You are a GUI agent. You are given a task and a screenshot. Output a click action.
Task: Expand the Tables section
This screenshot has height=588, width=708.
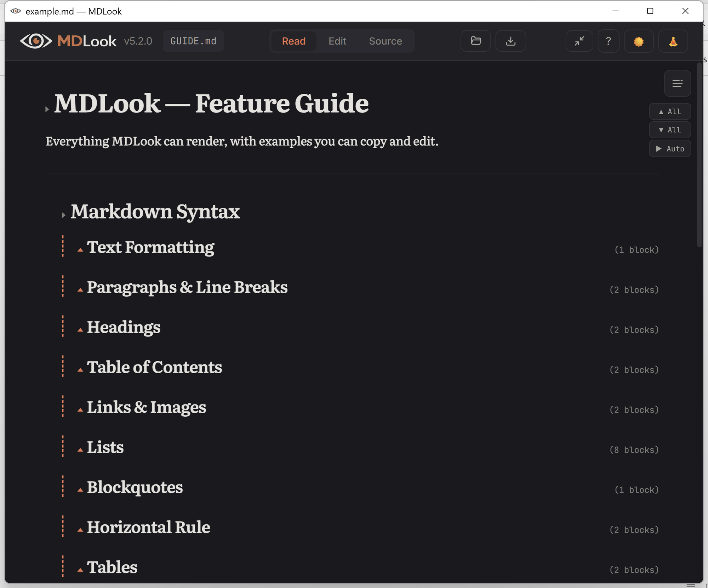click(x=80, y=570)
